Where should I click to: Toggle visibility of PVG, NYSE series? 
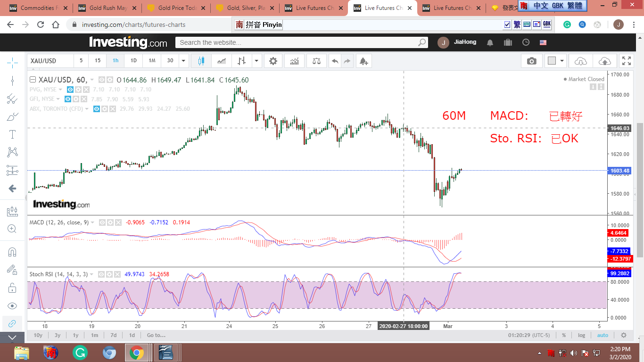point(70,90)
